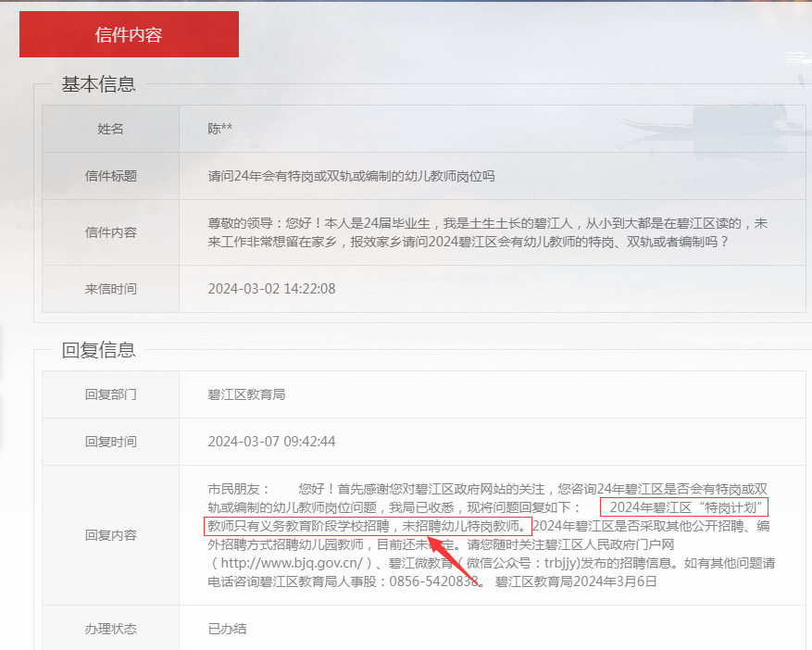Click the 已办结 status value
Image resolution: width=812 pixels, height=650 pixels.
tap(227, 629)
